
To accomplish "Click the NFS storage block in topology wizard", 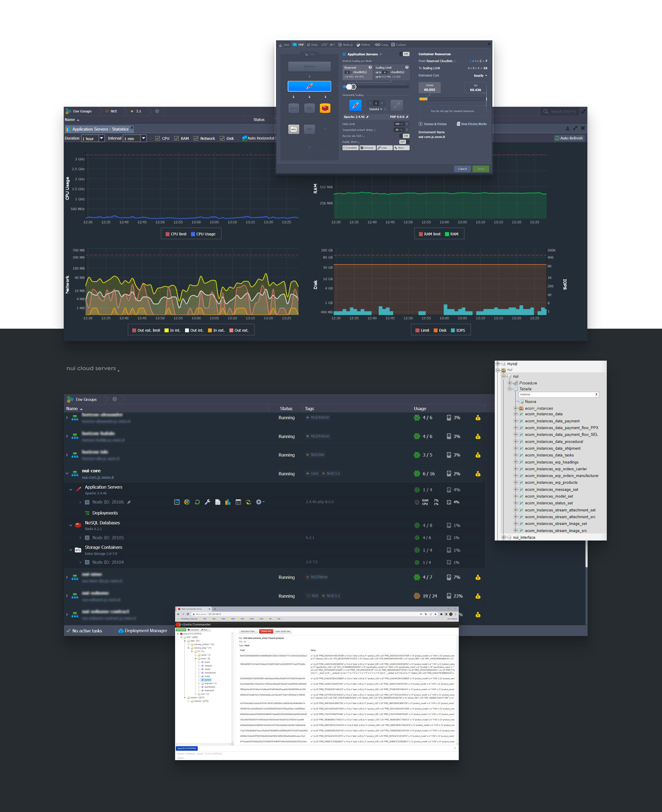I will (294, 129).
